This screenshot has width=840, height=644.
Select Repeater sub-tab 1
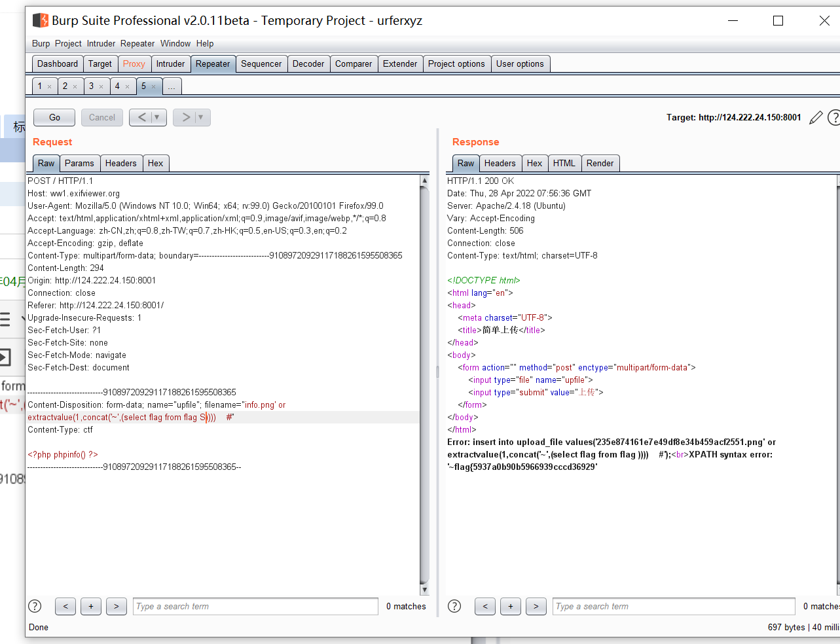[x=40, y=86]
